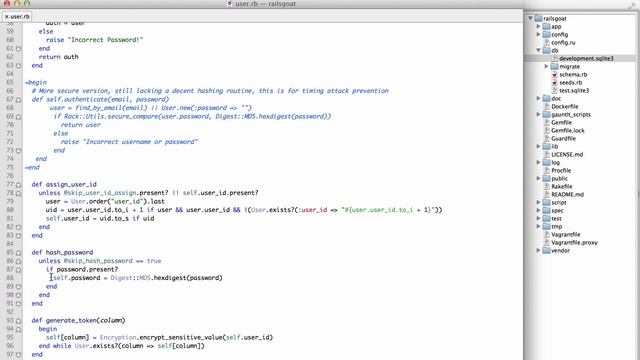This screenshot has height=360, width=640.
Task: Close the user.rb tab
Action: pyautogui.click(x=6, y=17)
